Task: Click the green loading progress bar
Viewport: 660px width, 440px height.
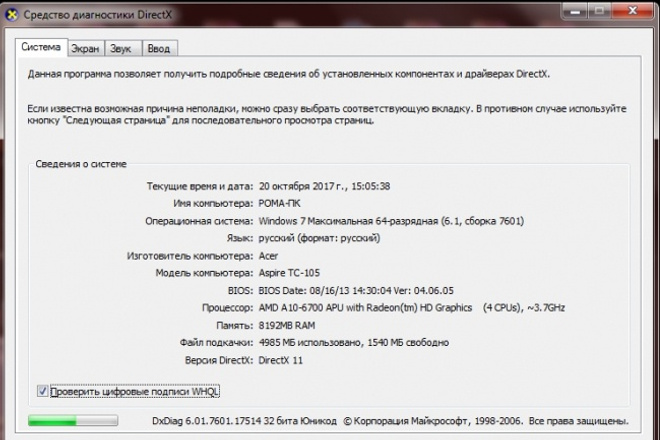Action: pos(73,420)
